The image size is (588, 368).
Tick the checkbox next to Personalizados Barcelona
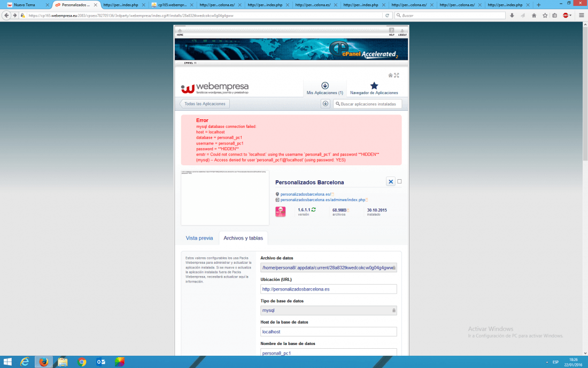tap(399, 181)
